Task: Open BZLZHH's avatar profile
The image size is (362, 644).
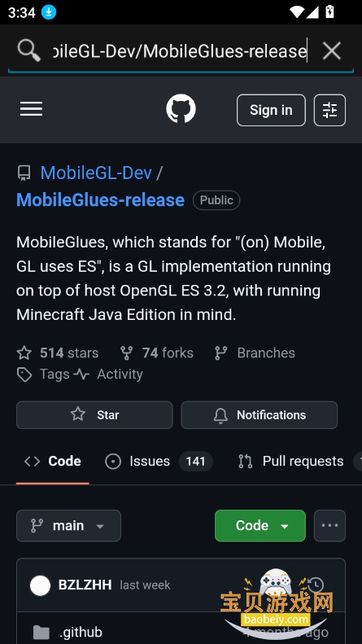Action: [x=40, y=585]
